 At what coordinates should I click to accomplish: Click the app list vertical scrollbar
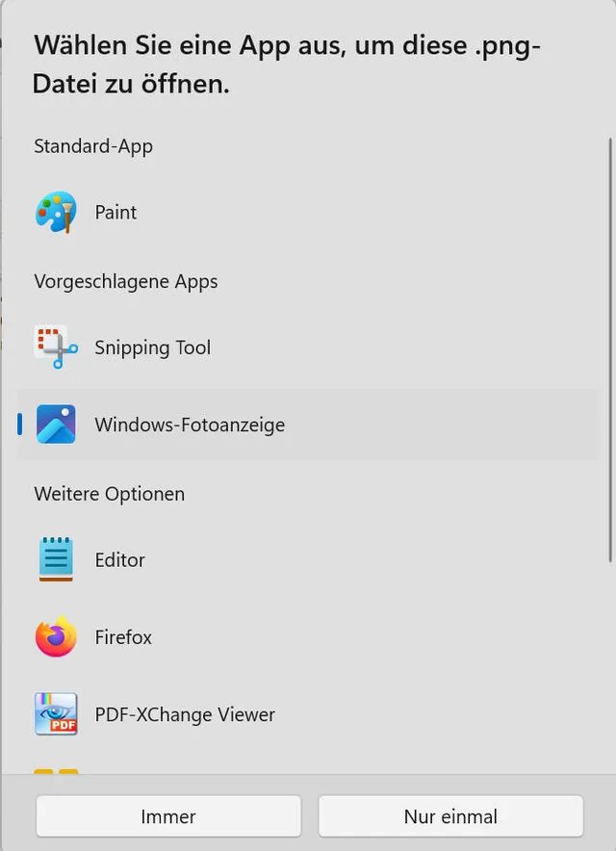click(609, 347)
